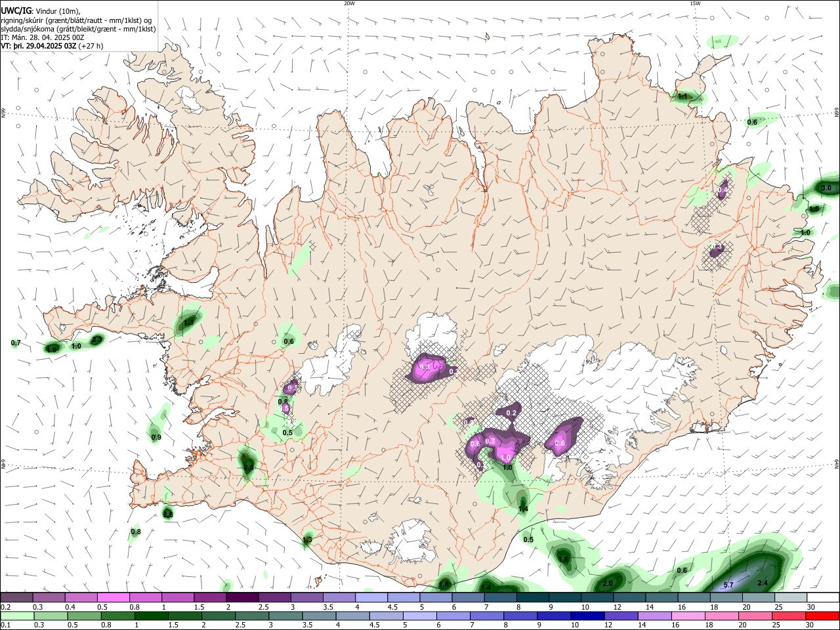Click the dark teal 8–9 upper legend swatch
The image size is (840, 630).
533,598
